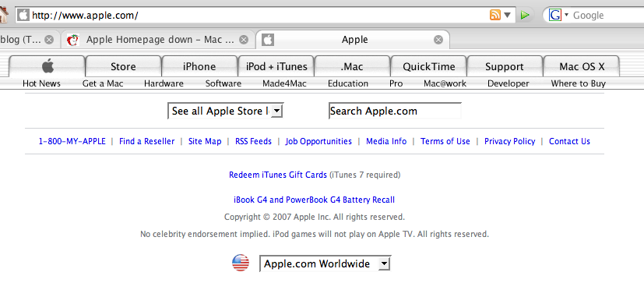Expand the See all Apple Store dropdown
Image resolution: width=644 pixels, height=290 pixels.
tap(226, 111)
